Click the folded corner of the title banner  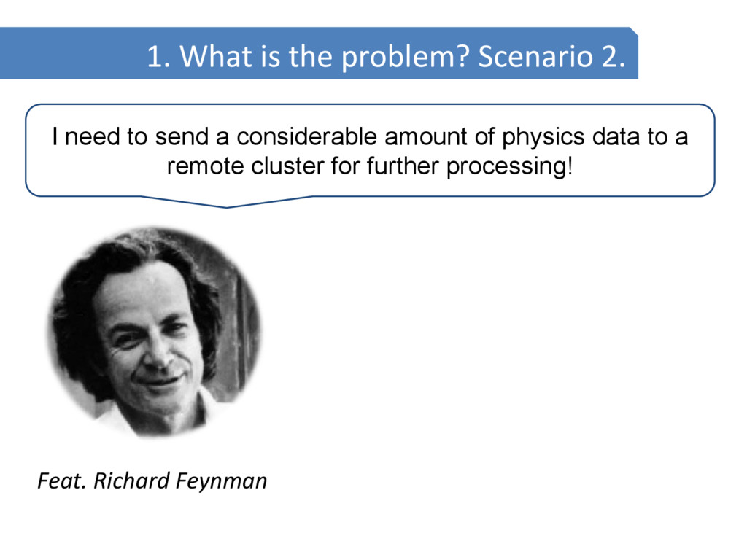tap(633, 32)
